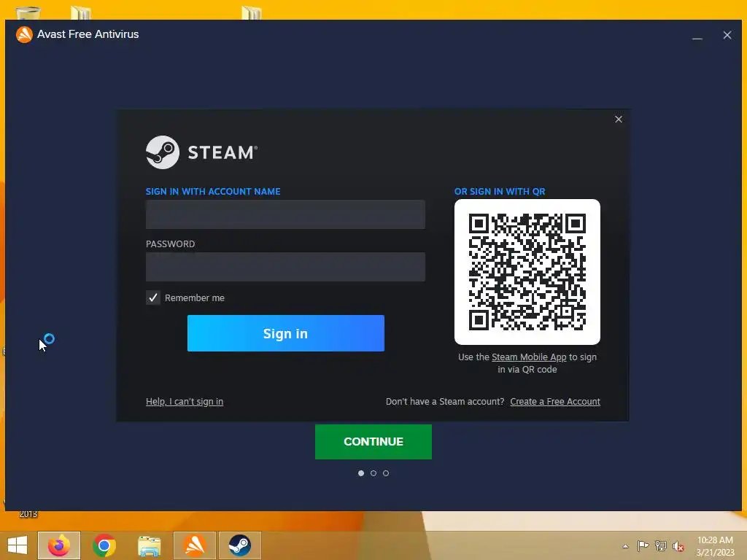
Task: Click the Avast logo in title bar
Action: coord(24,34)
